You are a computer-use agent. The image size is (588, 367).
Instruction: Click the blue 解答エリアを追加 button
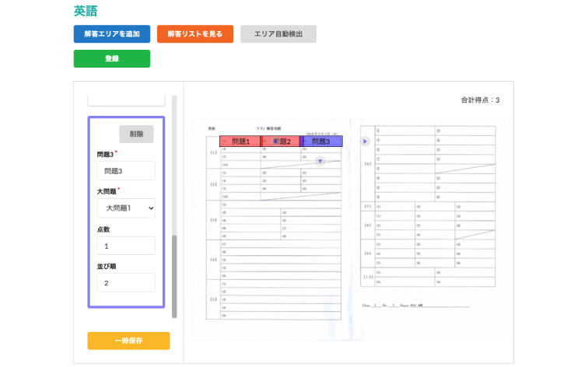112,34
